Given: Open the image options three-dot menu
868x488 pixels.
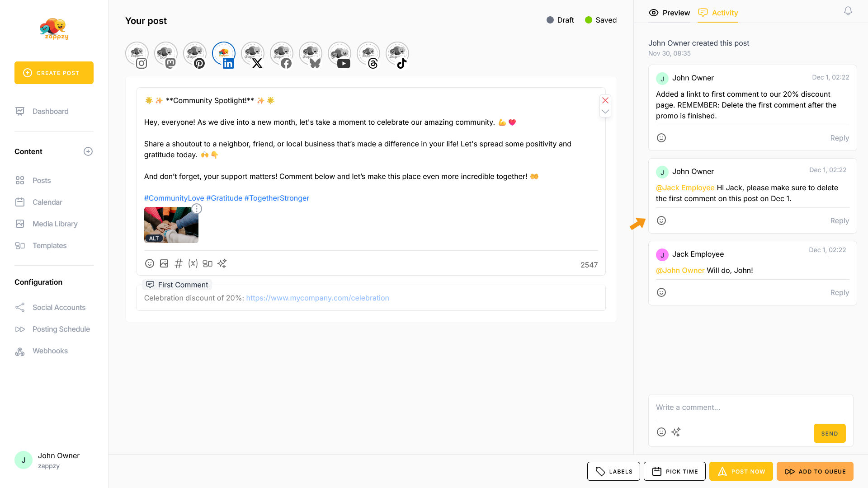Looking at the screenshot, I should (197, 209).
